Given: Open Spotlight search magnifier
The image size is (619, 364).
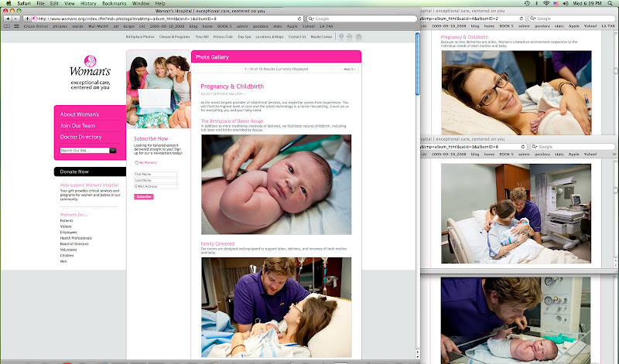Looking at the screenshot, I should coord(611,3).
